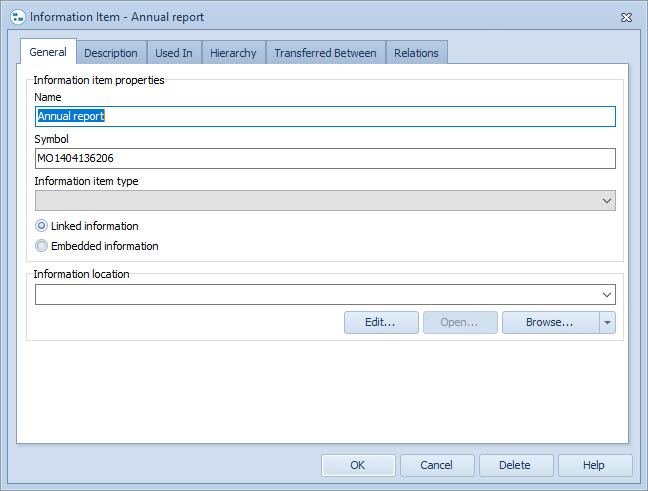Switch to the Relations tab
Screen dimensions: 648x491
pyautogui.click(x=416, y=53)
